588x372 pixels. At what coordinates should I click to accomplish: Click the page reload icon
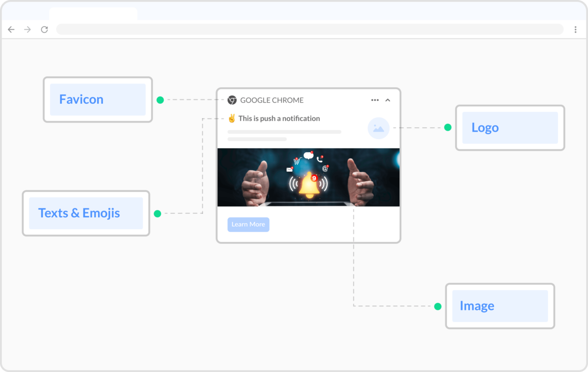point(44,29)
